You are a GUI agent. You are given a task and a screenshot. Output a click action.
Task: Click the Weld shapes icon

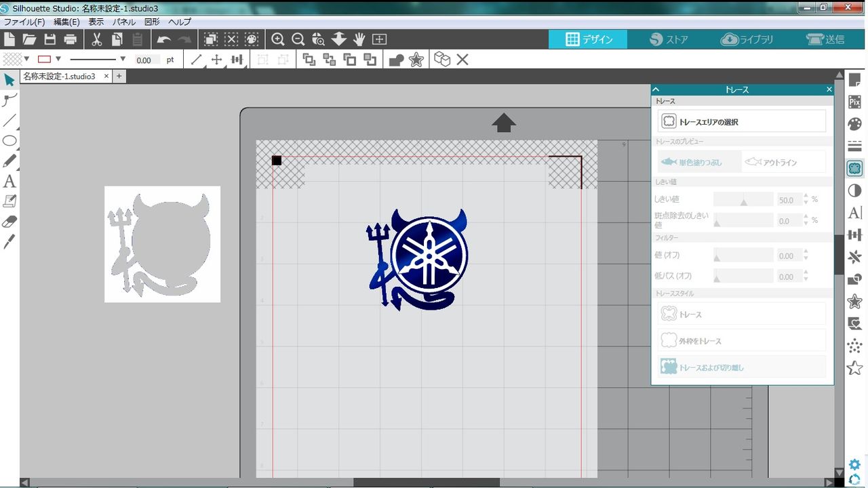pyautogui.click(x=396, y=60)
